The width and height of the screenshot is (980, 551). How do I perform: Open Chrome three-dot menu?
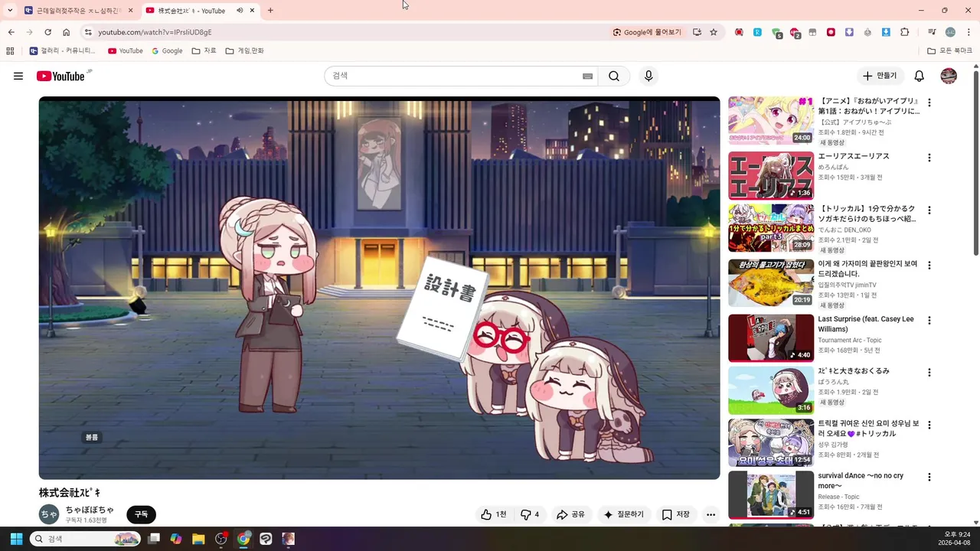point(969,32)
